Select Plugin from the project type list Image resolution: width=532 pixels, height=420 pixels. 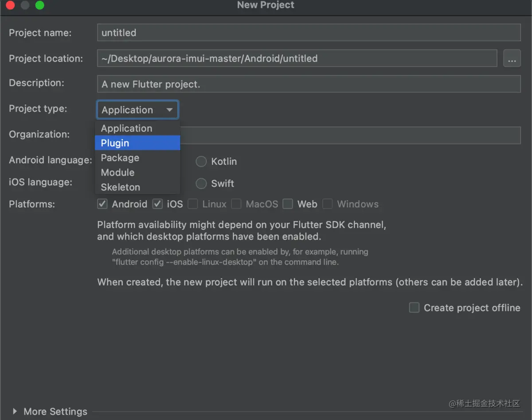(137, 143)
